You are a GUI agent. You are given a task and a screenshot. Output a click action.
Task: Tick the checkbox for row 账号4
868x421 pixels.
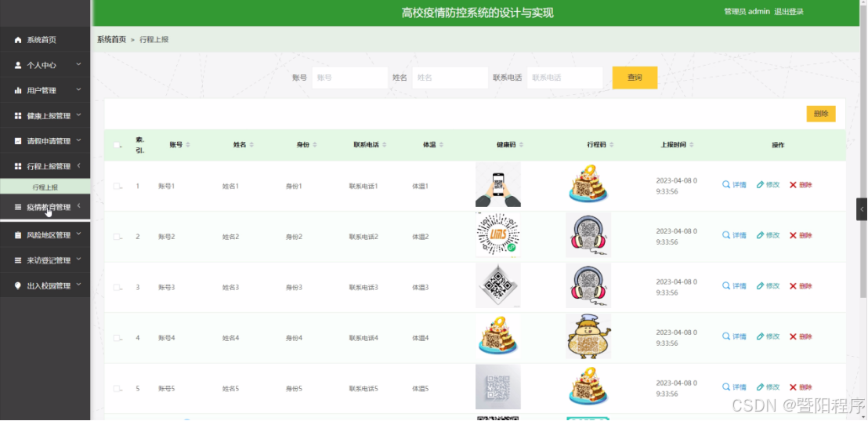pyautogui.click(x=117, y=338)
